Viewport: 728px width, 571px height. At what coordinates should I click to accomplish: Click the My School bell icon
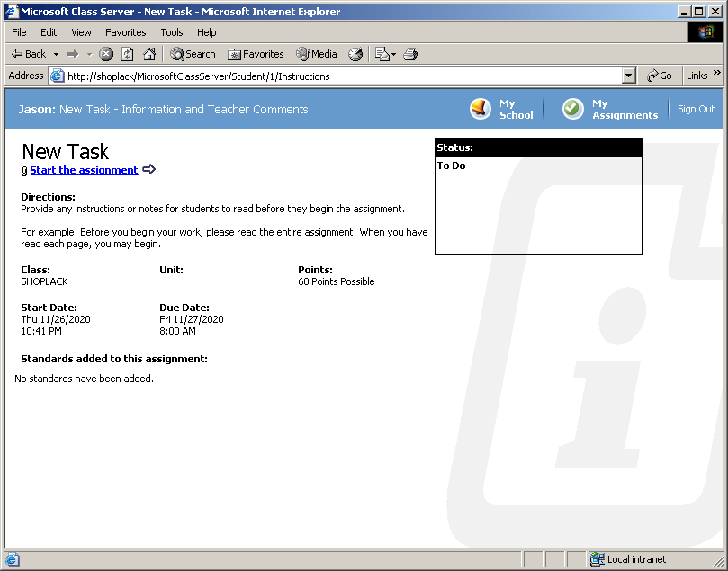tap(480, 109)
